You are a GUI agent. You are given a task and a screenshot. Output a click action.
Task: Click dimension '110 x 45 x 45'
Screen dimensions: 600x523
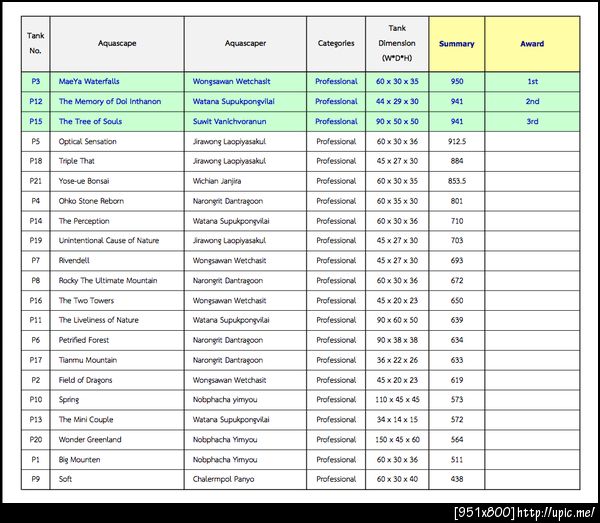tap(397, 400)
